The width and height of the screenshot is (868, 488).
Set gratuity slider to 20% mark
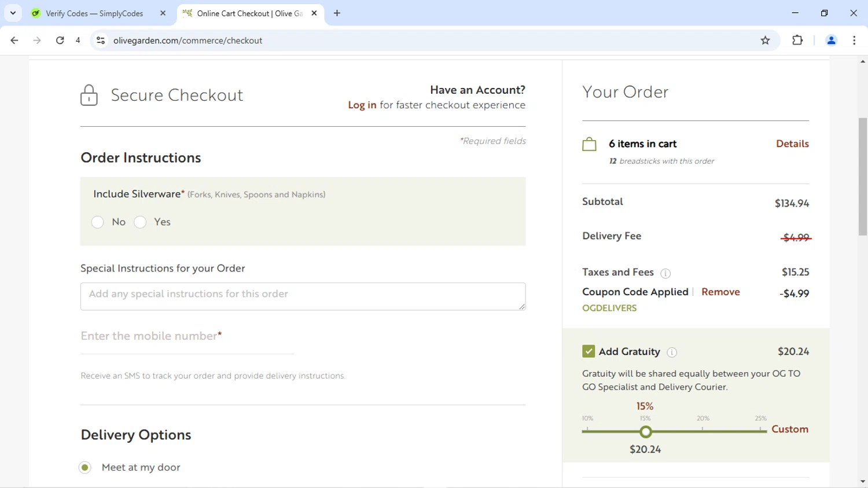coord(703,431)
